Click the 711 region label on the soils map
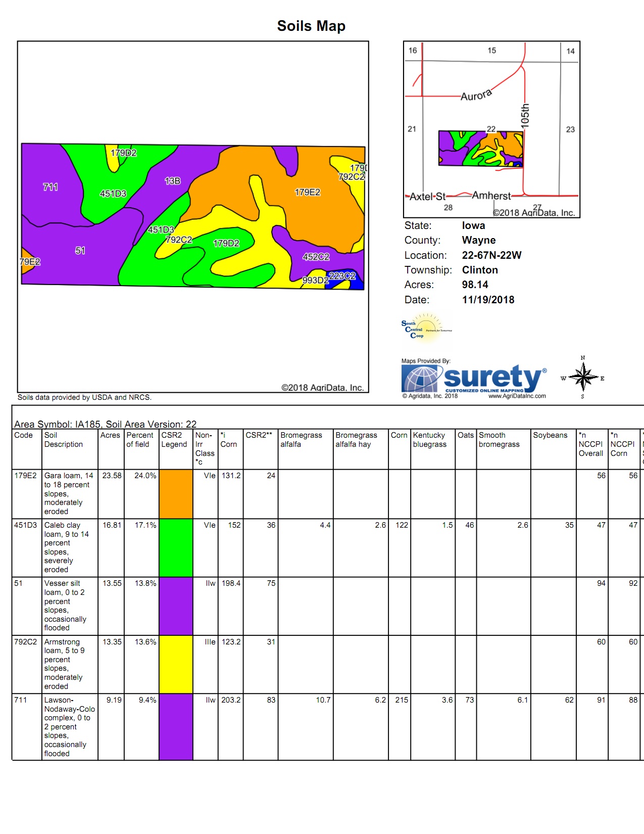Screen dimensions: 644x834 [50, 187]
